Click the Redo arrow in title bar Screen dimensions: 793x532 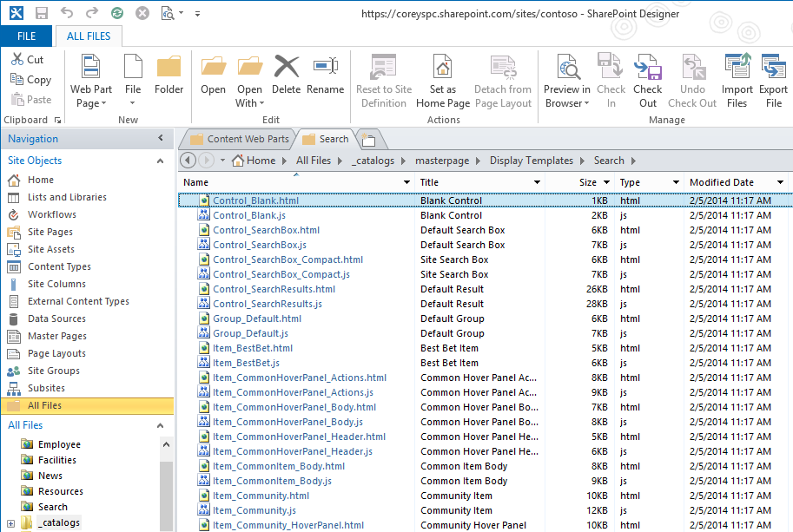pos(91,13)
